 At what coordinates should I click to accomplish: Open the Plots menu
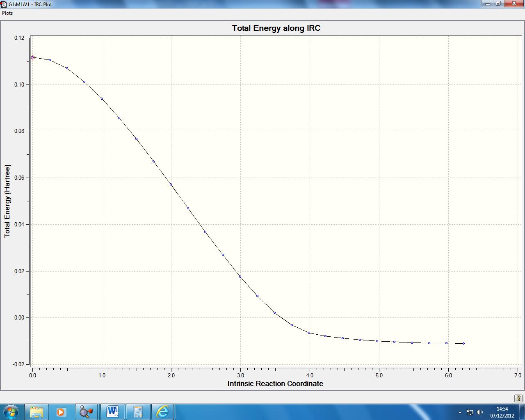(7, 13)
